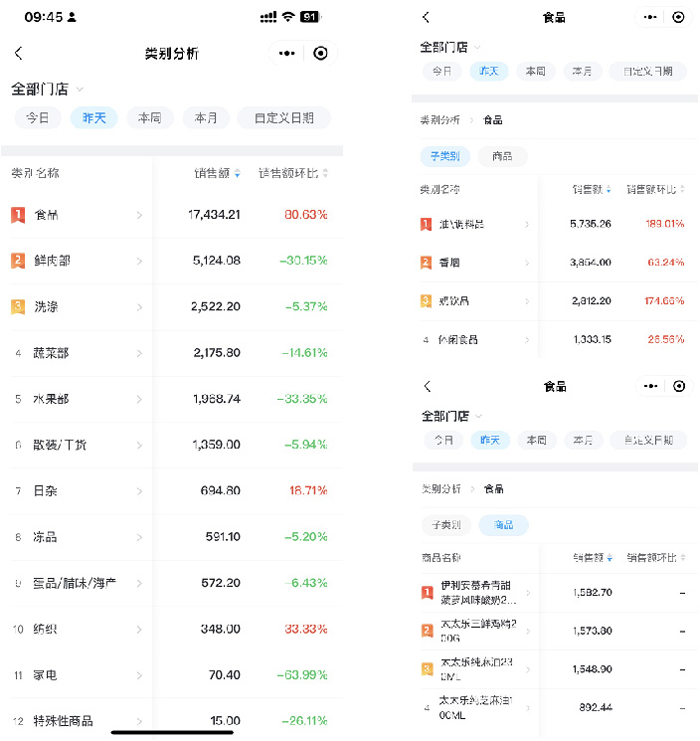The image size is (700, 741).
Task: Go back from the 类别分析 page
Action: coord(19,53)
